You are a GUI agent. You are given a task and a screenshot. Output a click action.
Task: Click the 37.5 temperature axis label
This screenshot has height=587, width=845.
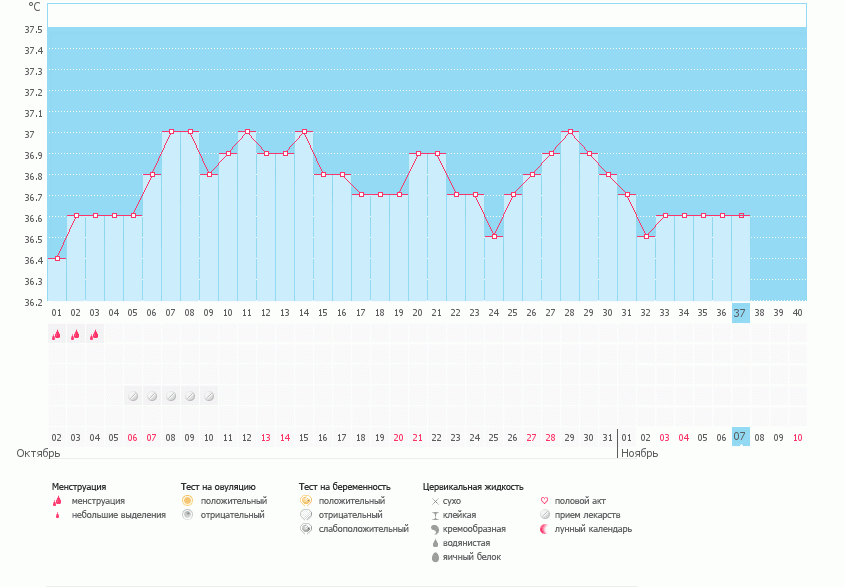coord(33,29)
